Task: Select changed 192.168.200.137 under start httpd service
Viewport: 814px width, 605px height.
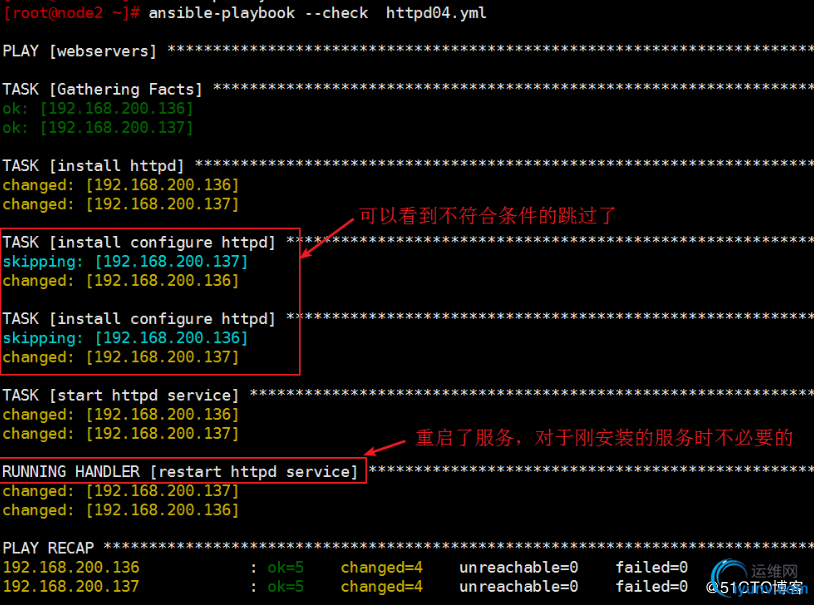Action: [x=121, y=434]
